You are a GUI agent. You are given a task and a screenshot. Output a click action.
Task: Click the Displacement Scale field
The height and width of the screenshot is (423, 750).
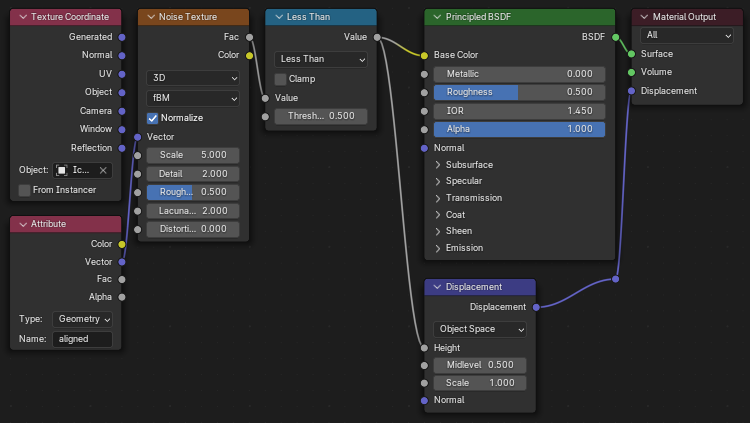pos(480,383)
